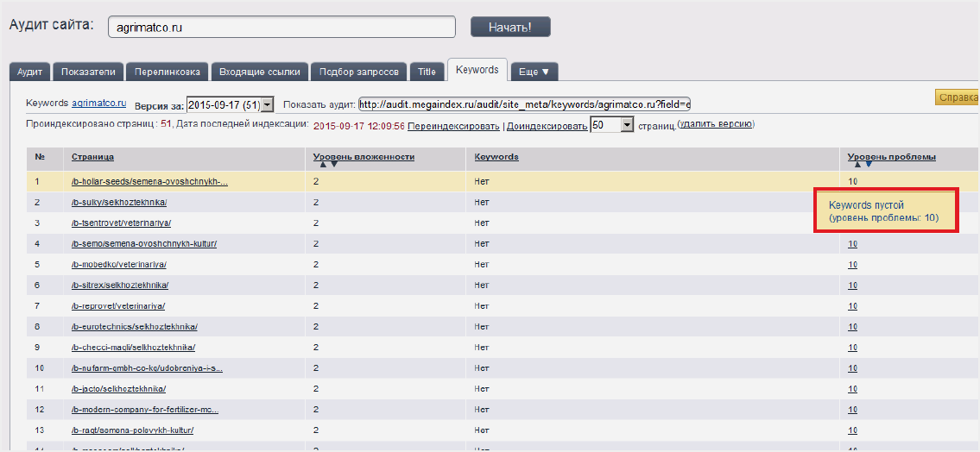Click the audit URL text field
980x452 pixels.
point(524,104)
